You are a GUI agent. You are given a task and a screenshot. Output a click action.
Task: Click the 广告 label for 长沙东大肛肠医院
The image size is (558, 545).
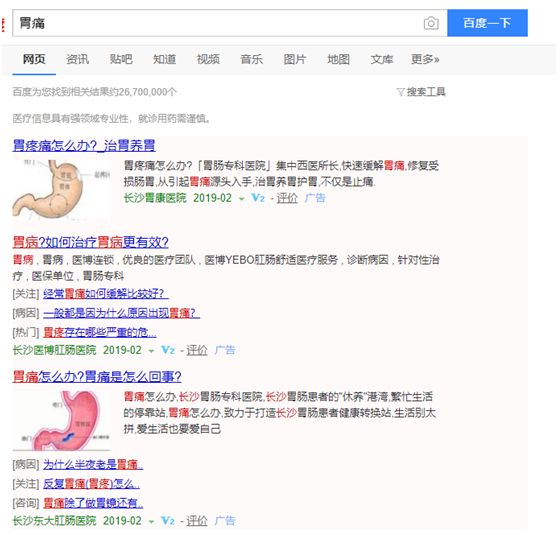(x=225, y=521)
